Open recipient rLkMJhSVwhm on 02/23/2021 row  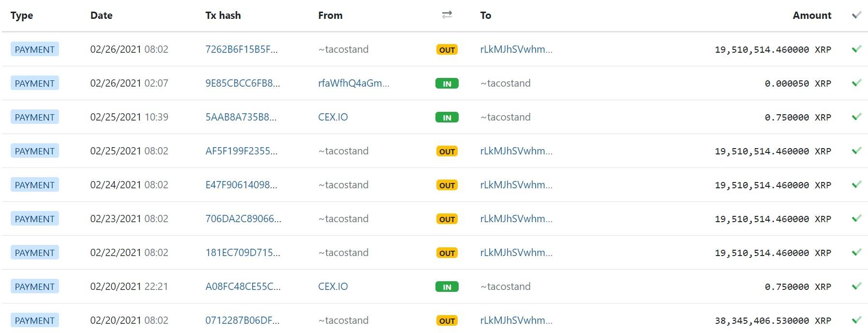click(516, 219)
